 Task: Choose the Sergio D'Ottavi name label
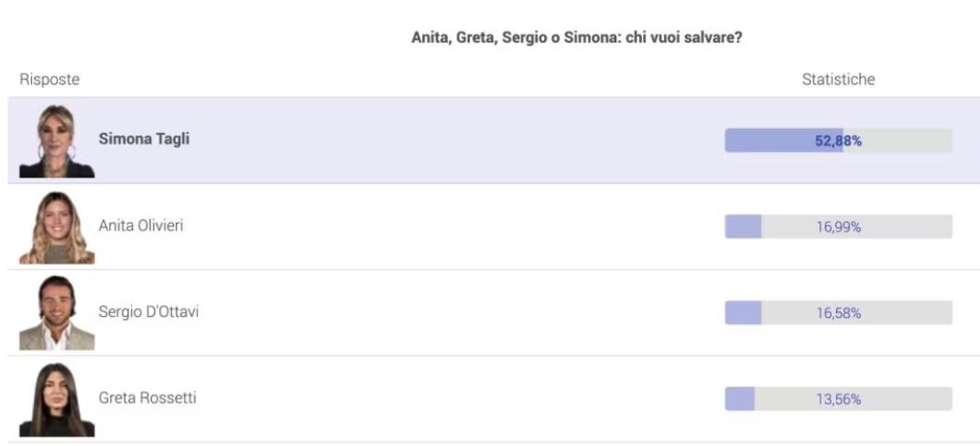tap(148, 311)
